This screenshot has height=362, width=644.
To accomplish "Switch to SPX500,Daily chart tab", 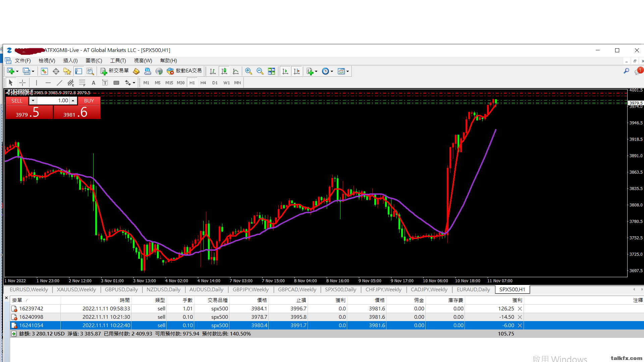I will point(340,290).
